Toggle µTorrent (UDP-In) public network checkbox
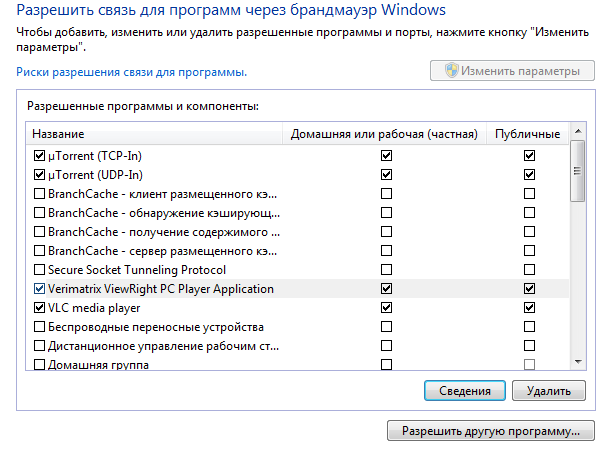601x449 pixels. pos(529,174)
